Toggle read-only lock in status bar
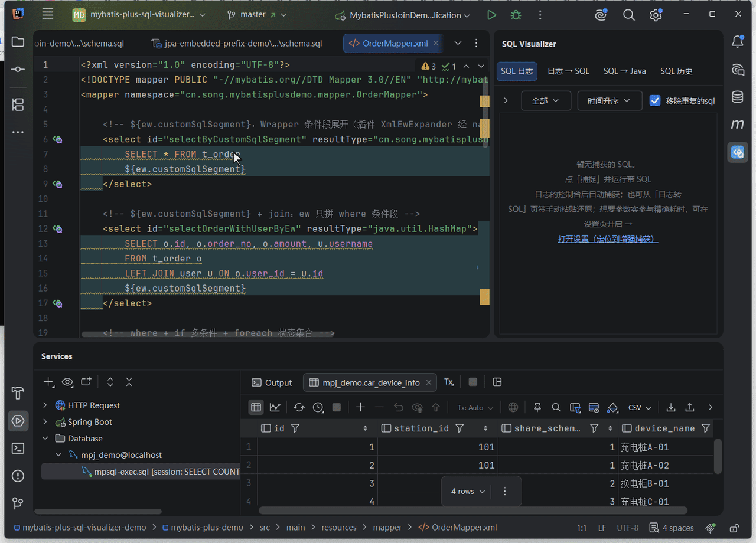 click(x=734, y=528)
